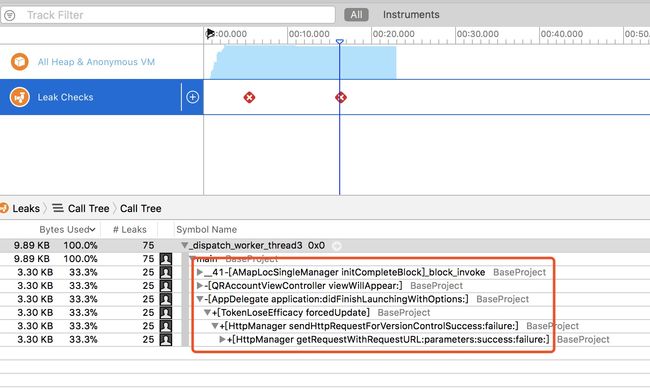
Task: Select the TokenLoseEfficacy forcedUpdate symbol
Action: pyautogui.click(x=291, y=313)
